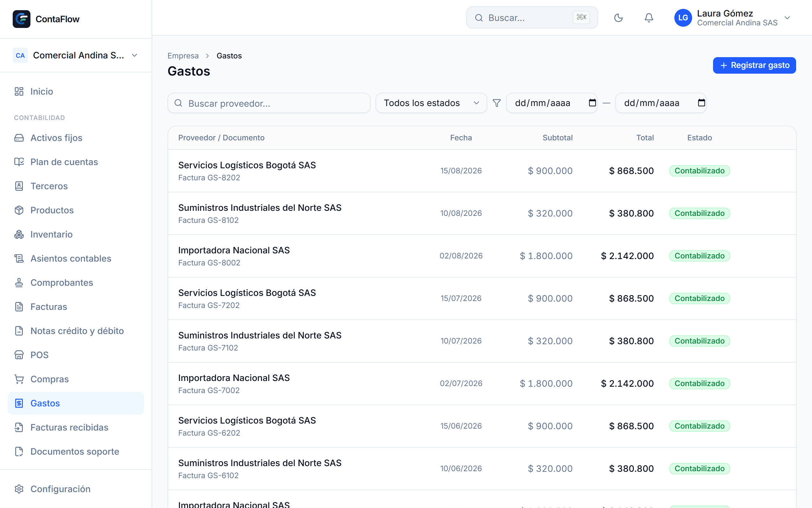The image size is (812, 508).
Task: Click the magnifier icon in top search
Action: pos(479,18)
